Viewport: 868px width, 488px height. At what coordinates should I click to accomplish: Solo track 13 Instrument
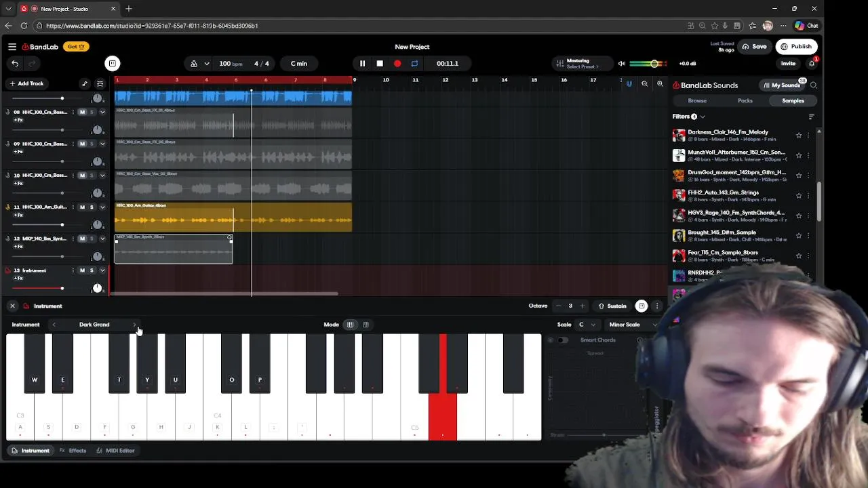pos(92,270)
